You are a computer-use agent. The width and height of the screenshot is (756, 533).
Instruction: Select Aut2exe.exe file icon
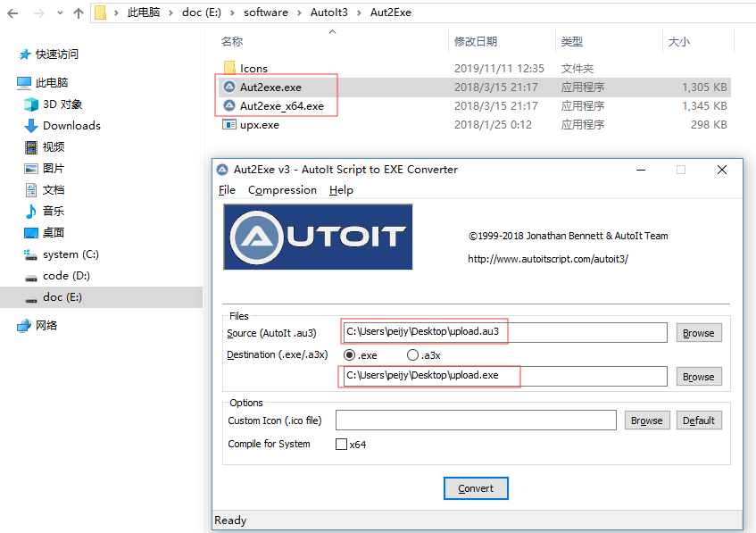pyautogui.click(x=229, y=87)
